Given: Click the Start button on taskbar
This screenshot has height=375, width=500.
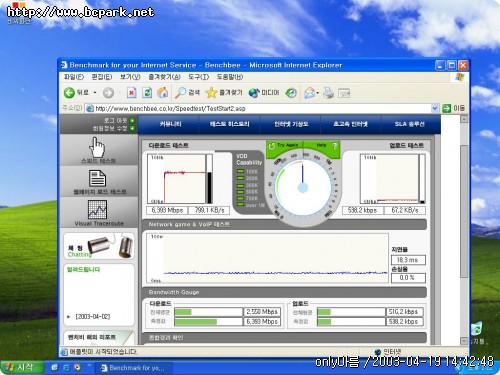Looking at the screenshot, I should click(x=22, y=367).
